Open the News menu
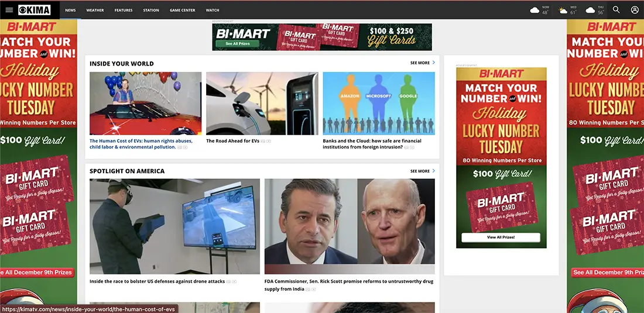Viewport: 644px width, 313px height. coord(70,11)
